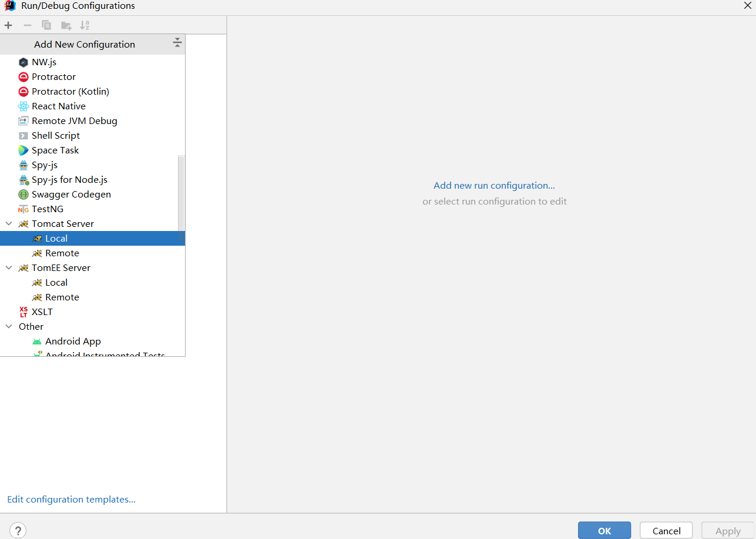Click the move into new folder icon
This screenshot has width=756, height=539.
66,25
